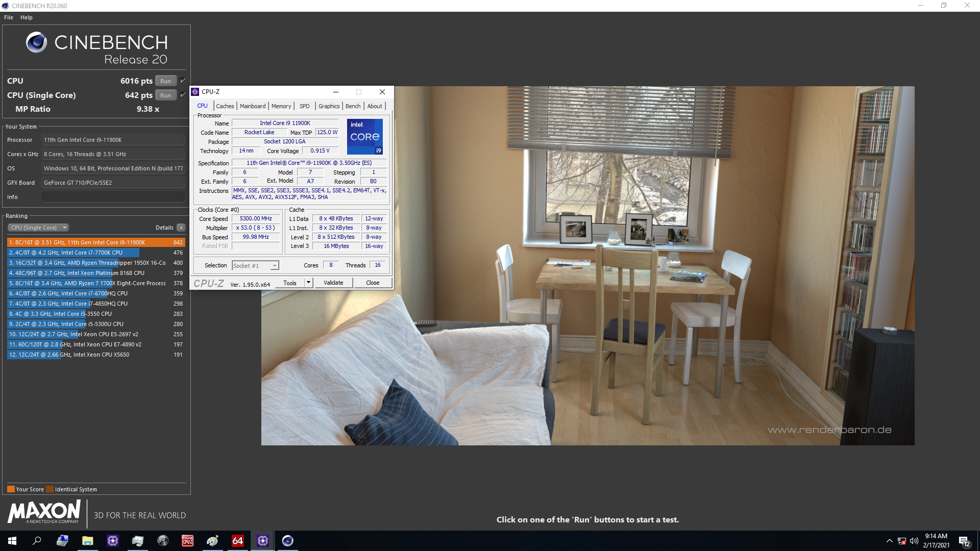Viewport: 980px width, 551px height.
Task: Open the Windows Start menu
Action: pos(12,541)
